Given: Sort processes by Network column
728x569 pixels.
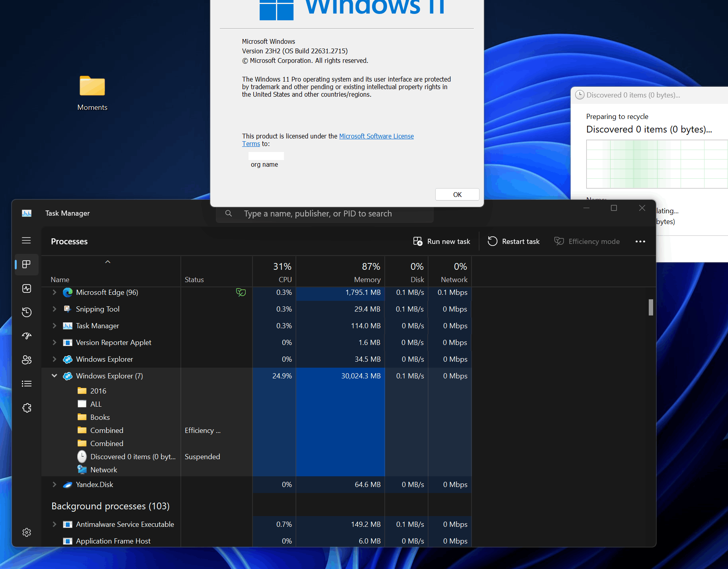Looking at the screenshot, I should point(450,271).
